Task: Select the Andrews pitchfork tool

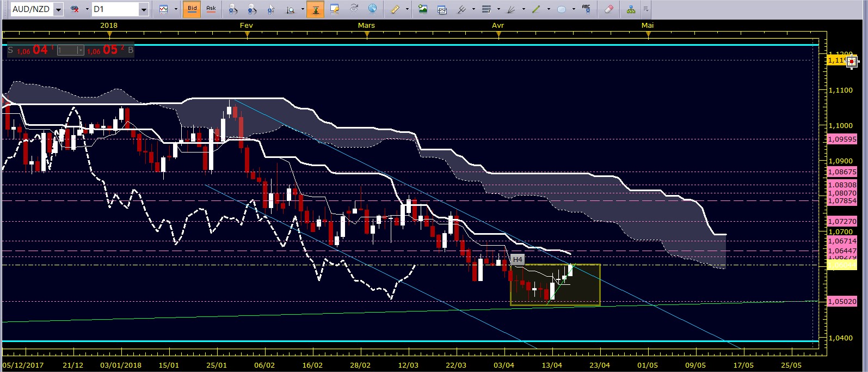Action: click(x=461, y=9)
